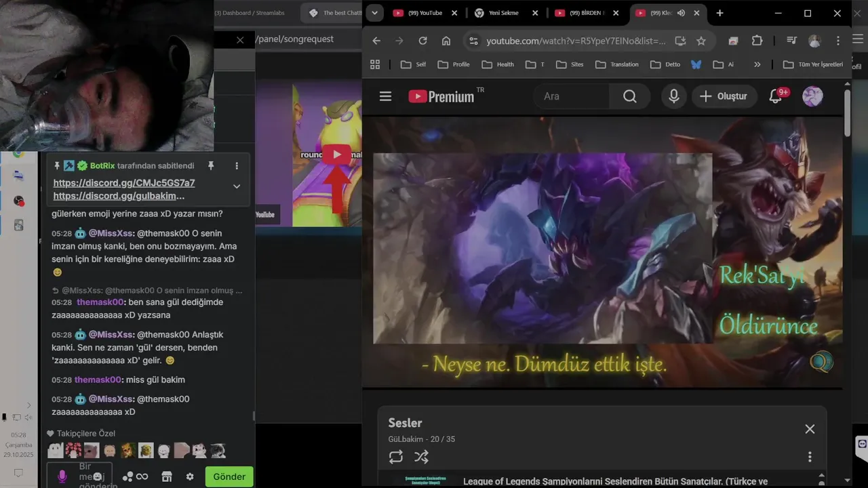
Task: Open the Chrome tab search dropdown arrow
Action: pos(374,13)
